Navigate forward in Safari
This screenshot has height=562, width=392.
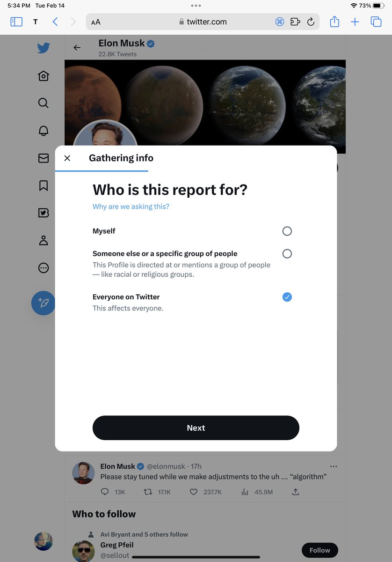click(x=73, y=22)
